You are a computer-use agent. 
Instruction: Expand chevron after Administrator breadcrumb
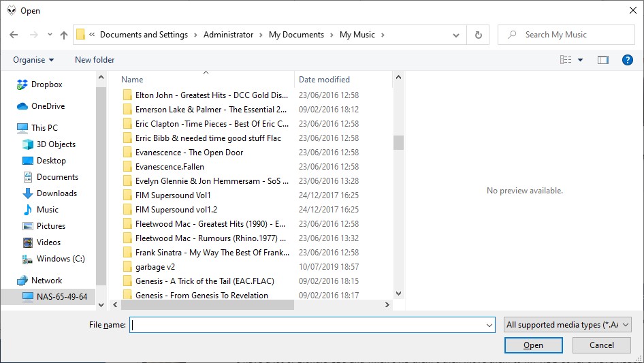coord(261,35)
